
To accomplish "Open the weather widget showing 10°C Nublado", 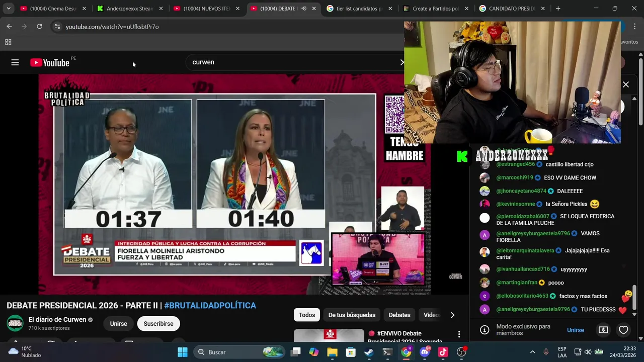I will pos(24,352).
